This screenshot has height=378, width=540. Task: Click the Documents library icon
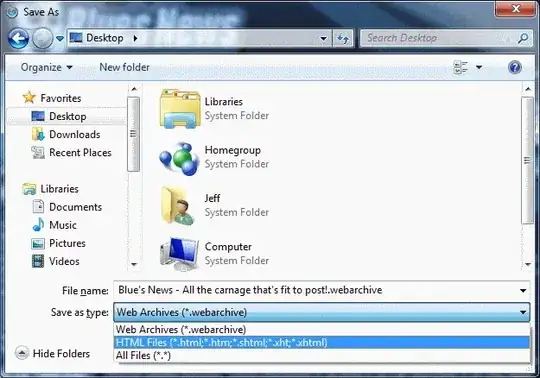coord(38,207)
